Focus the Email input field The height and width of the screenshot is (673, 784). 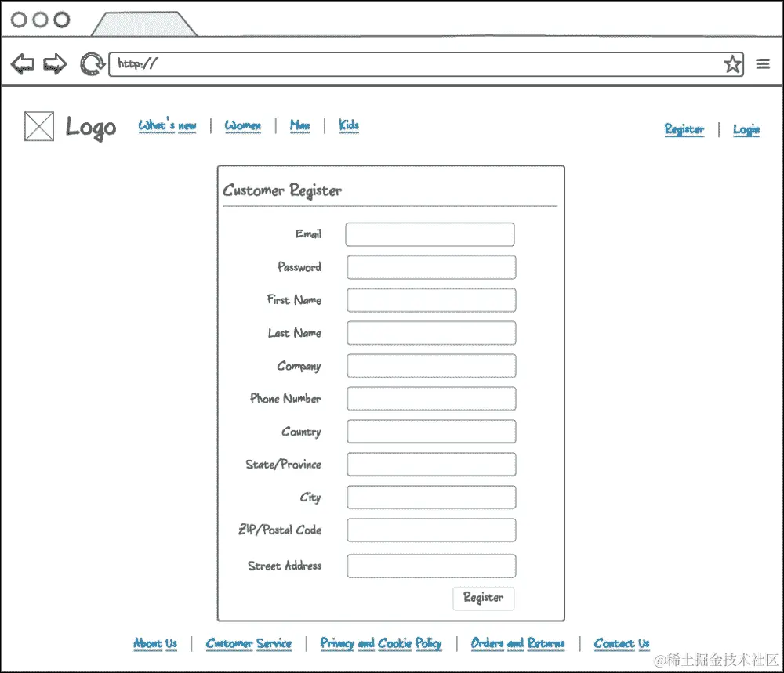(x=430, y=234)
